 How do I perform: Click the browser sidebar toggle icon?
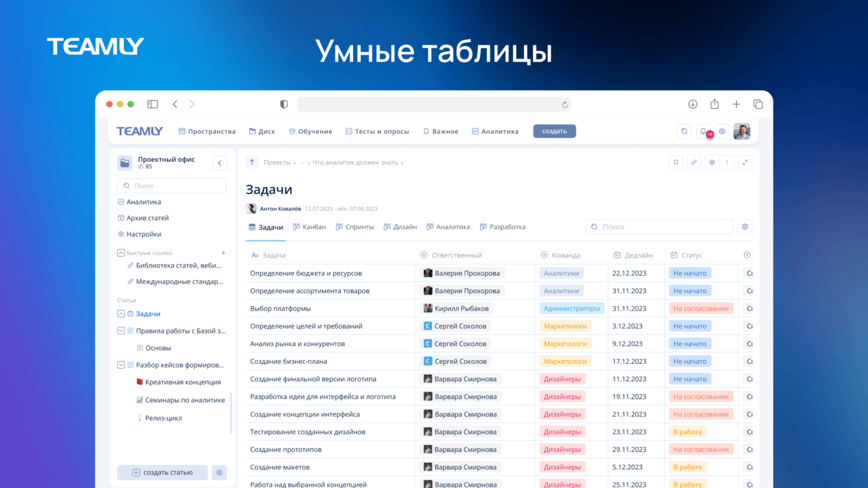[152, 104]
